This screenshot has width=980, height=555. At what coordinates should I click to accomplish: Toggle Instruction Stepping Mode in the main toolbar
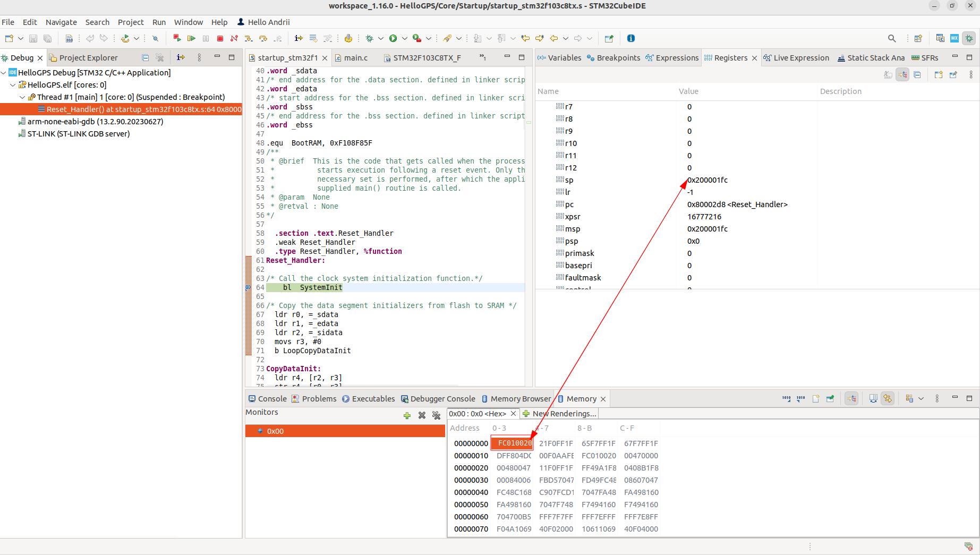pos(299,38)
